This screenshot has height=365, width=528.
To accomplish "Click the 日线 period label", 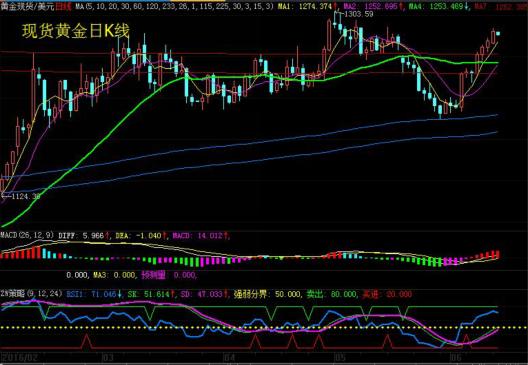I will [x=63, y=6].
